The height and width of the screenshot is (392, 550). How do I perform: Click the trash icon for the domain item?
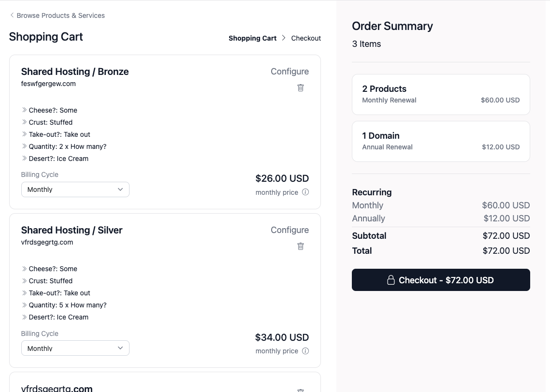(301, 390)
